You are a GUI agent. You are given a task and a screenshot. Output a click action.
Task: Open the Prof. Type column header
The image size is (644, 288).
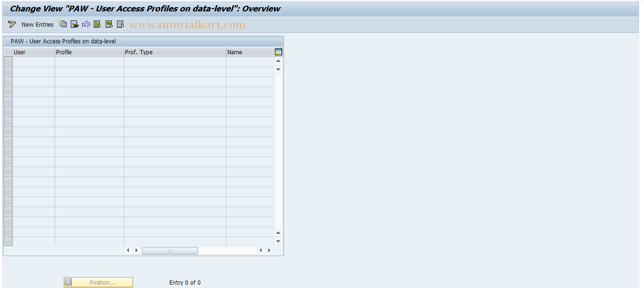(175, 52)
